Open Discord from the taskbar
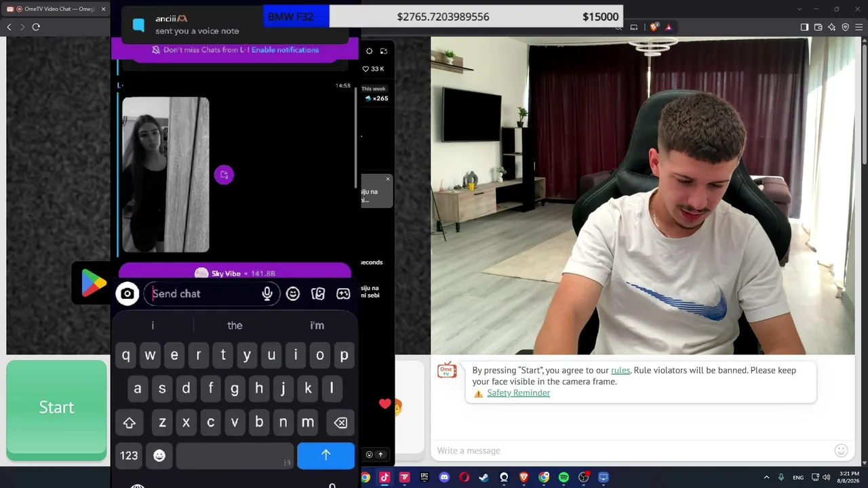Image resolution: width=868 pixels, height=488 pixels. 444,477
